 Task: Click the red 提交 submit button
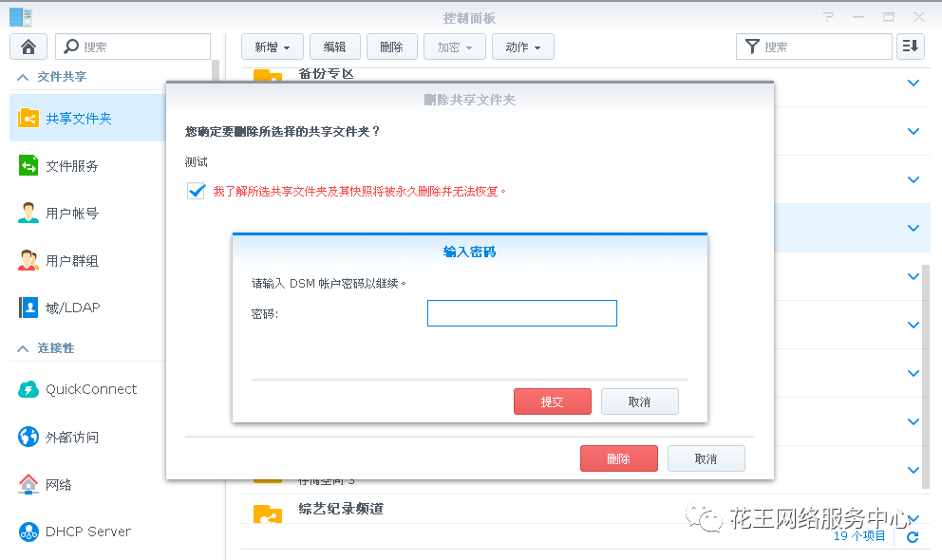click(x=552, y=401)
